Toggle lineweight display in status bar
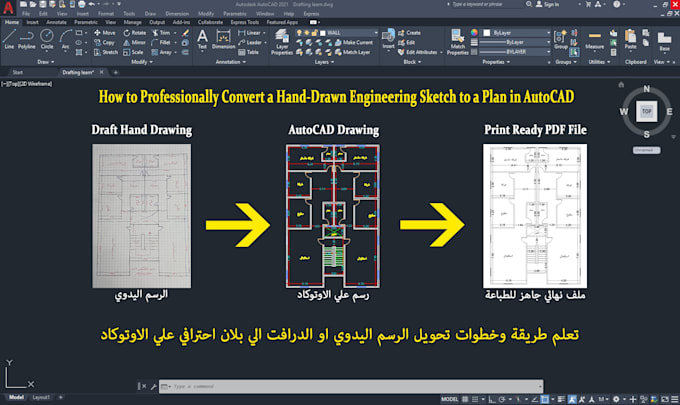The width and height of the screenshot is (680, 405). pos(561,399)
